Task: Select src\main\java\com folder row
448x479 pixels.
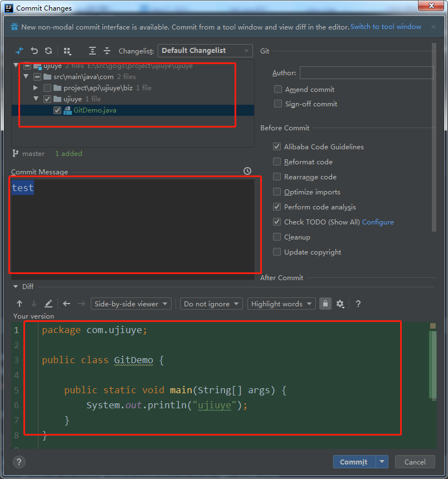Action: [133, 77]
